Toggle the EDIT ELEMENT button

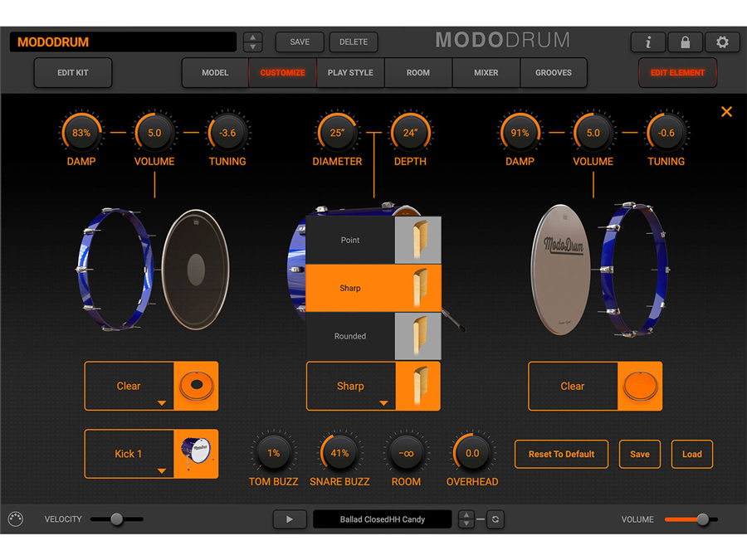coord(677,73)
